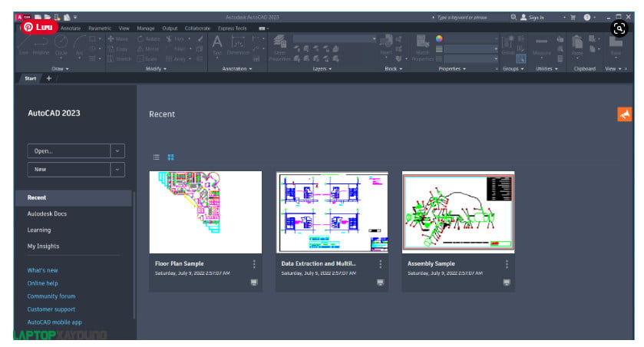Open options menu for Data Extraction and Multil...
Image resolution: width=644 pixels, height=347 pixels.
[380, 264]
